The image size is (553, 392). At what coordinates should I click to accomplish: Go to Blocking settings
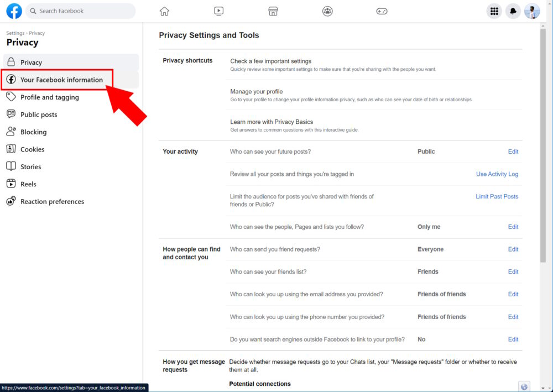(34, 132)
